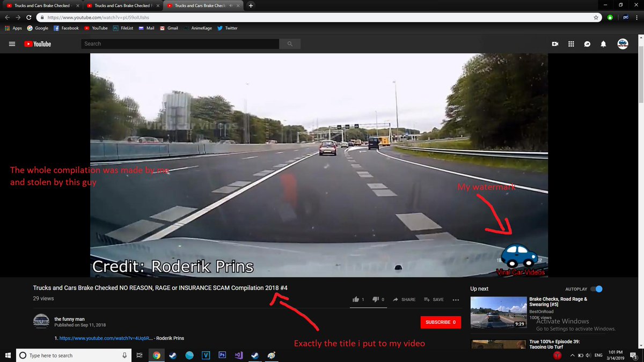Open the youtube.com link in the description
644x362 pixels.
106,338
